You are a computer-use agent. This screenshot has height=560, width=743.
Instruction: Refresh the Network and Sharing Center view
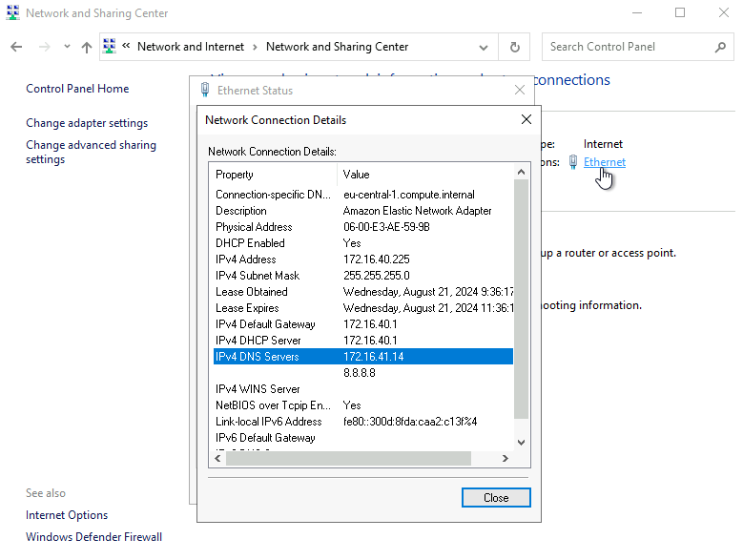(515, 47)
